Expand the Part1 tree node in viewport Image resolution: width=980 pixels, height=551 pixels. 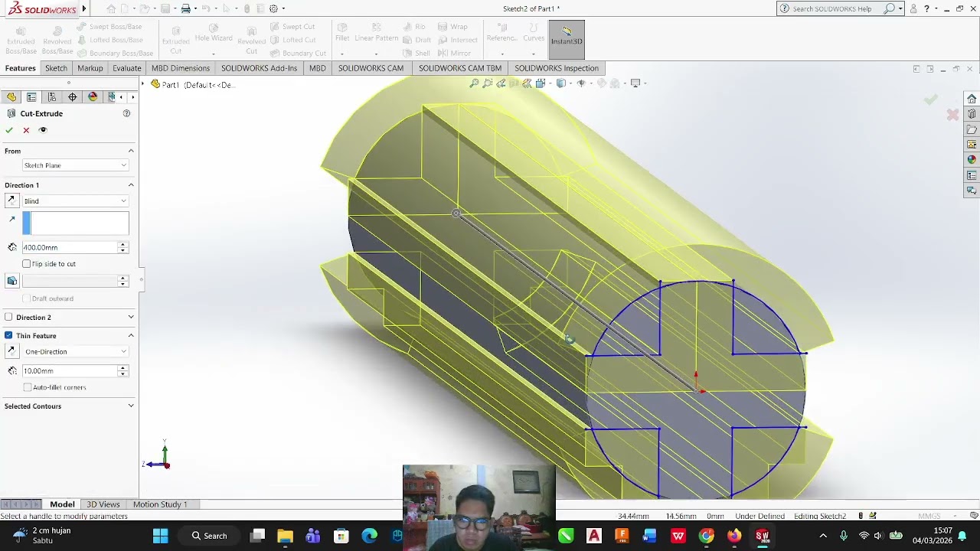coord(143,83)
